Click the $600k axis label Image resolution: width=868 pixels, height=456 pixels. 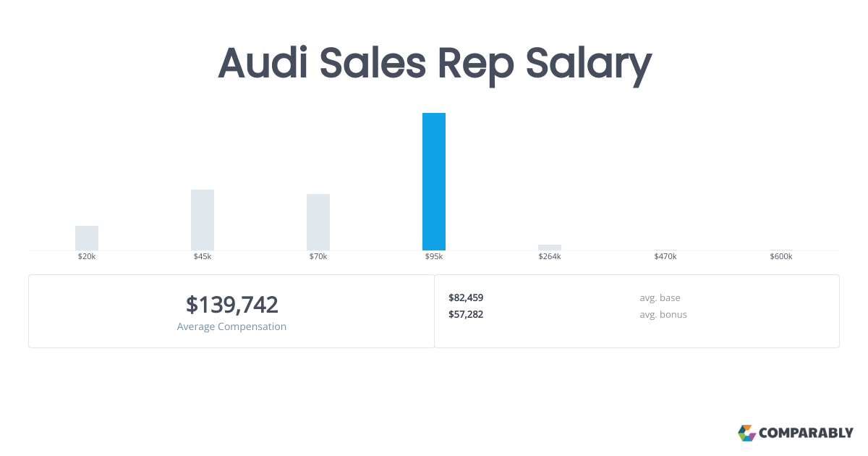[781, 256]
